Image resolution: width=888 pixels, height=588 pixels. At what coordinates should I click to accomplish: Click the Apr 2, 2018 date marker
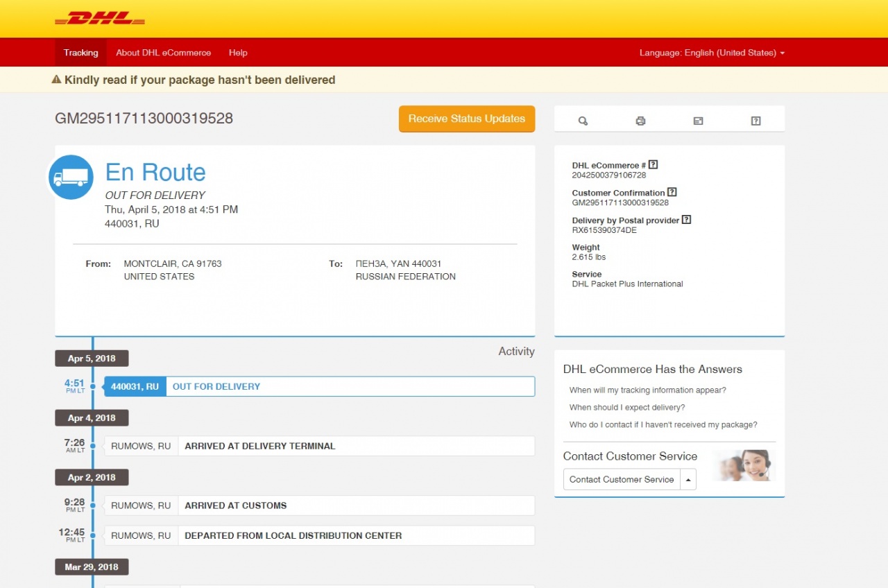click(92, 478)
